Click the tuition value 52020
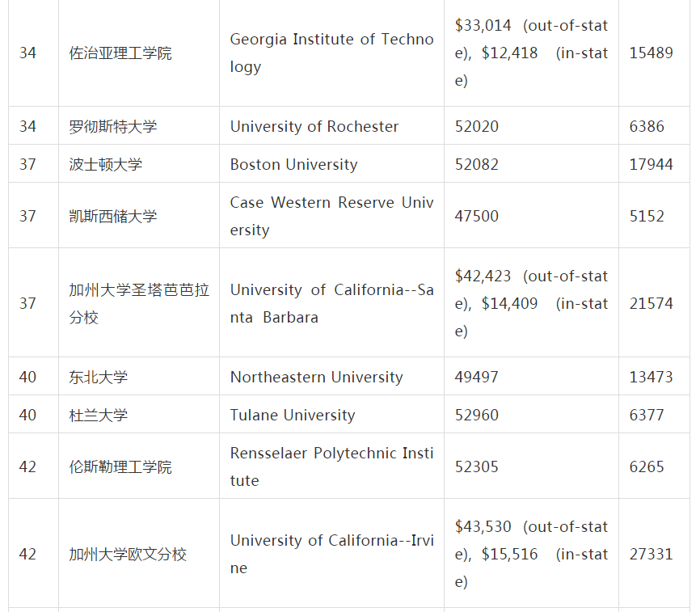This screenshot has height=612, width=700. pyautogui.click(x=477, y=127)
